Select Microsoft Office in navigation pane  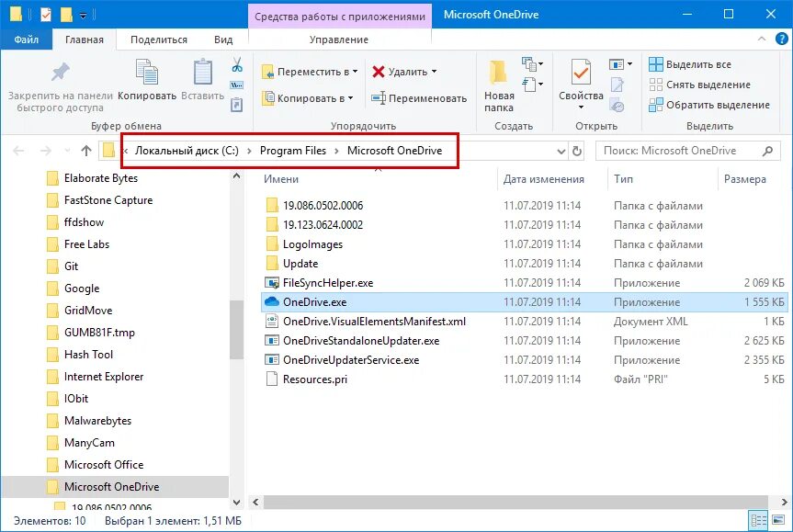pos(104,465)
